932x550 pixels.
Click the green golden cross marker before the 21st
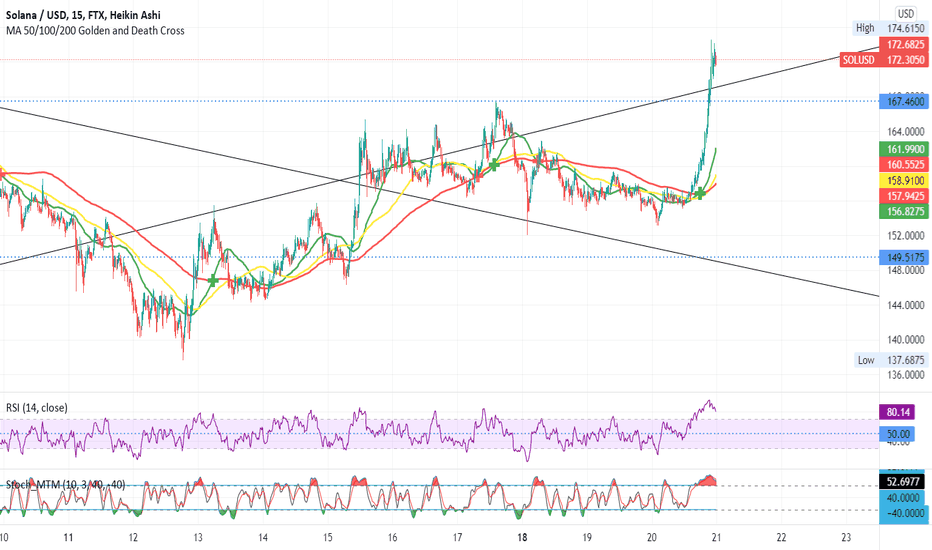pyautogui.click(x=700, y=193)
